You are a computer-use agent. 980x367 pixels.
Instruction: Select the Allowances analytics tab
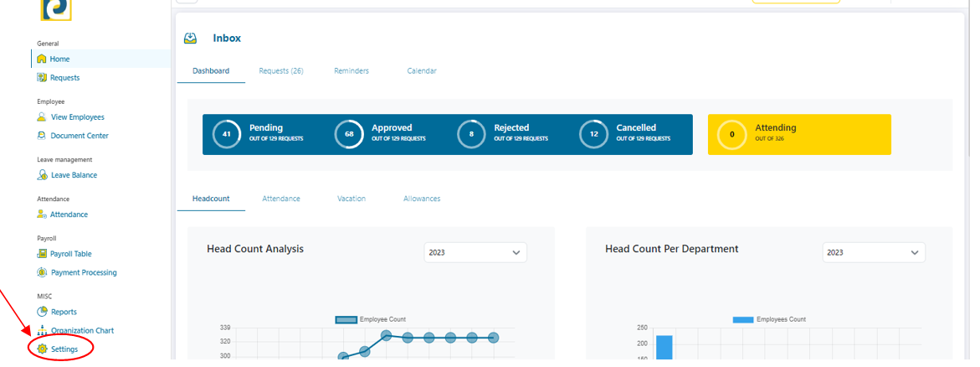click(422, 199)
